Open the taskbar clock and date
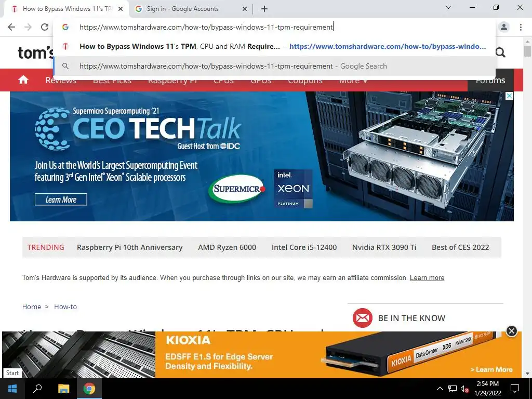Image resolution: width=532 pixels, height=399 pixels. [487, 389]
